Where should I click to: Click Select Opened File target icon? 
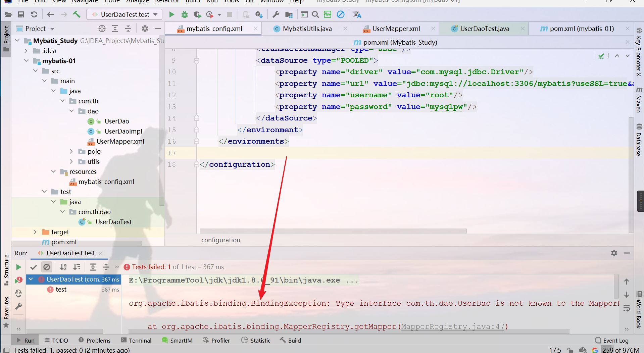coord(102,29)
